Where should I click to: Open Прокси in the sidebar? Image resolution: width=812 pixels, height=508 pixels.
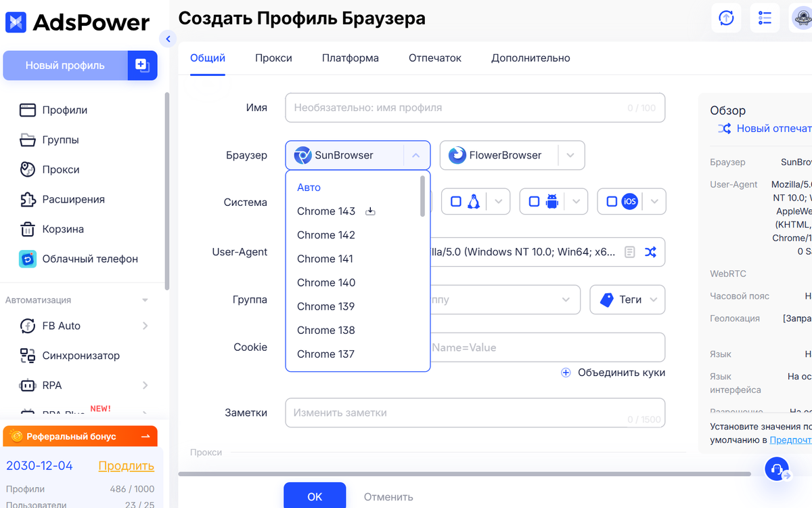tap(60, 169)
